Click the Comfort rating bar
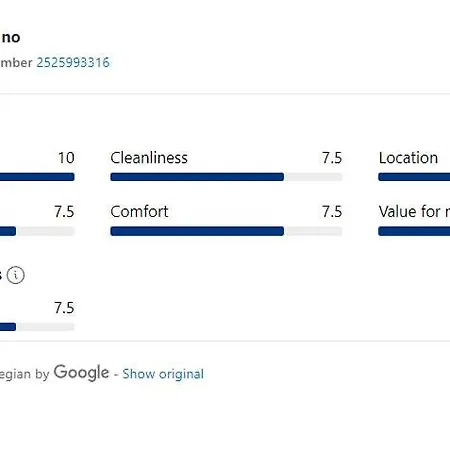450x450 pixels. coord(226,231)
